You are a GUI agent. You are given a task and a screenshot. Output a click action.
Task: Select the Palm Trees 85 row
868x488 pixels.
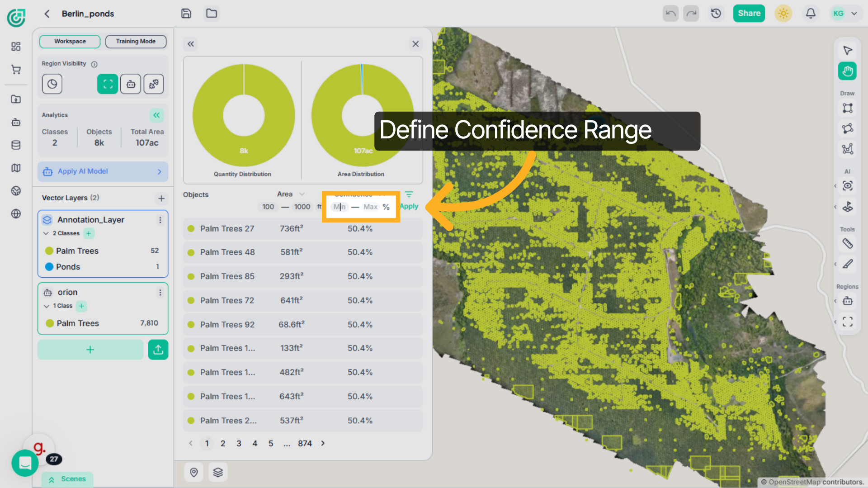pos(303,276)
